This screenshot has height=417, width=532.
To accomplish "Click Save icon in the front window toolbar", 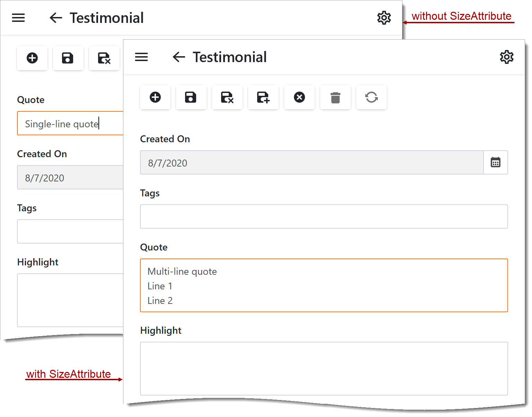I will (x=191, y=97).
